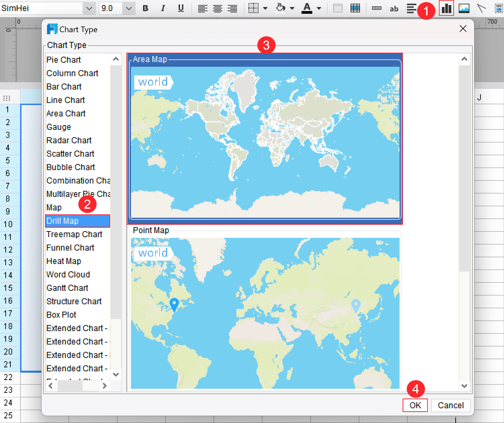This screenshot has width=504, height=423.
Task: Click Cancel in Chart Type dialog
Action: (451, 405)
